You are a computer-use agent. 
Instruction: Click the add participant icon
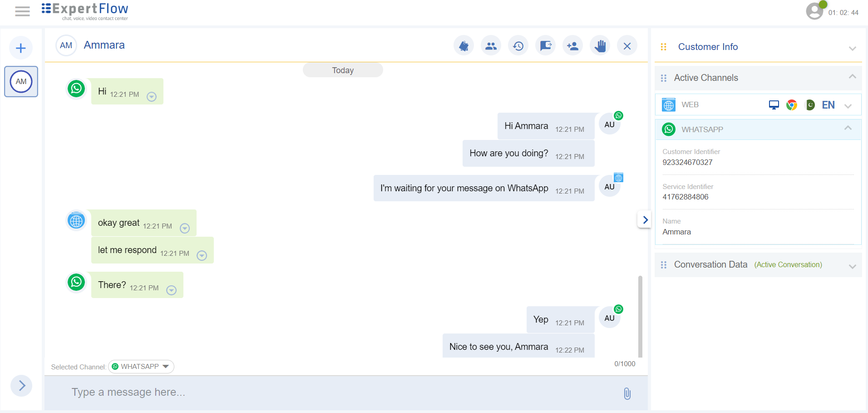[572, 46]
